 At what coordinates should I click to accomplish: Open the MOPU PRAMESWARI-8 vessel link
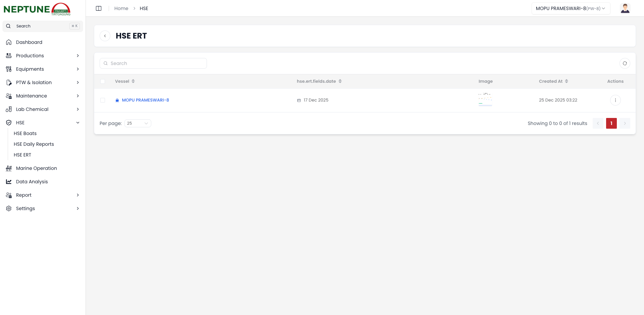145,100
